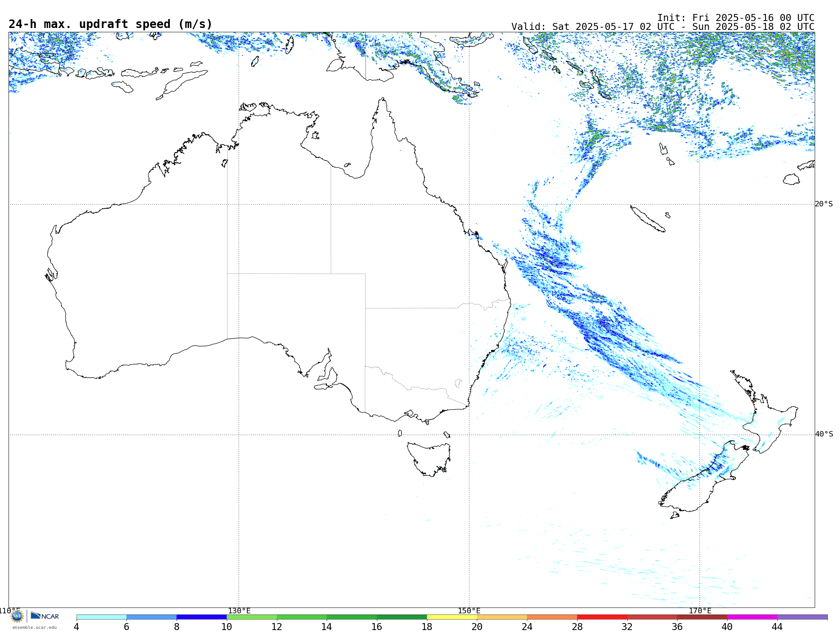Choose the yellow 18–20 colorbar segment
The width and height of the screenshot is (840, 632).
pos(452,617)
